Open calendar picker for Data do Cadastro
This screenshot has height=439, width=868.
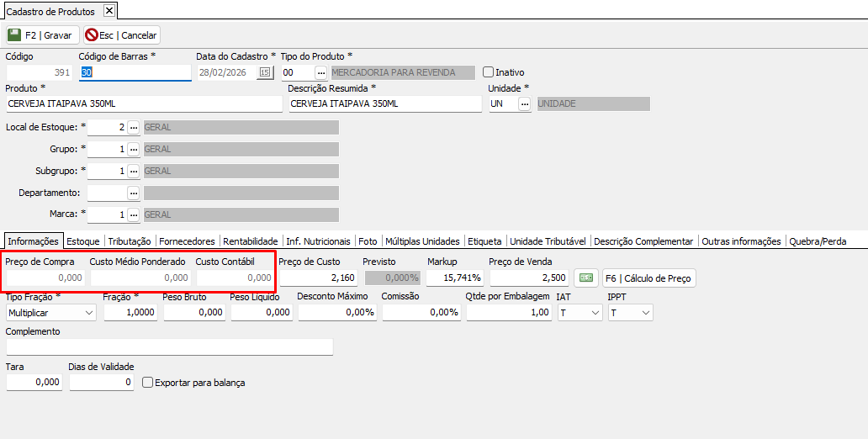(266, 73)
